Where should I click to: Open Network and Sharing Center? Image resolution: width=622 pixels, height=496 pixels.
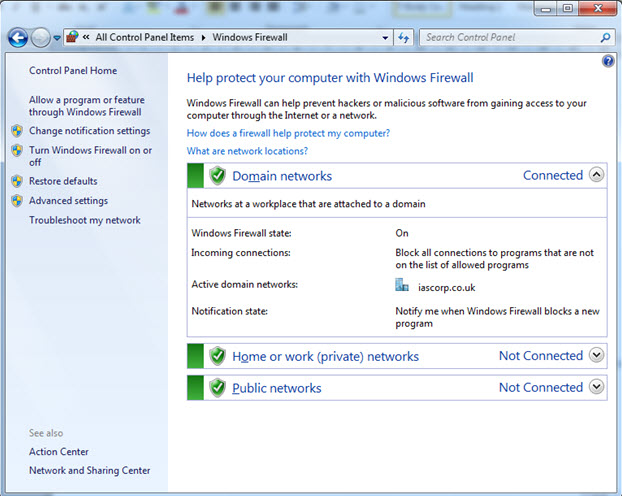click(x=90, y=470)
